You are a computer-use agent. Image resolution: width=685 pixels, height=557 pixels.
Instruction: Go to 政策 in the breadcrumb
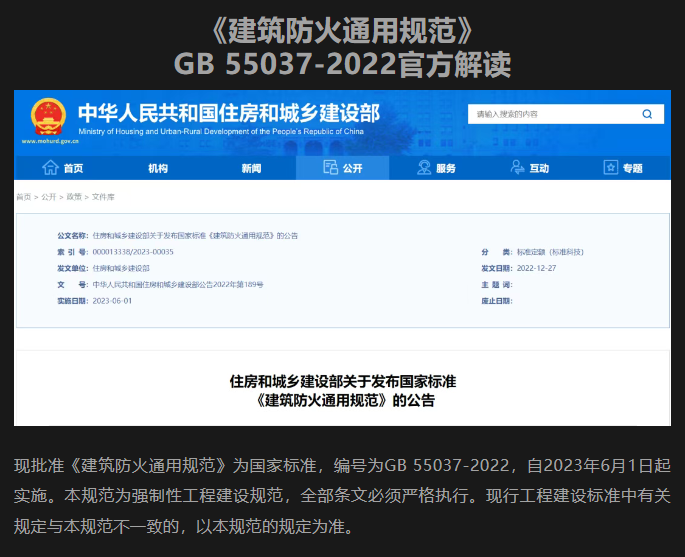[x=74, y=197]
